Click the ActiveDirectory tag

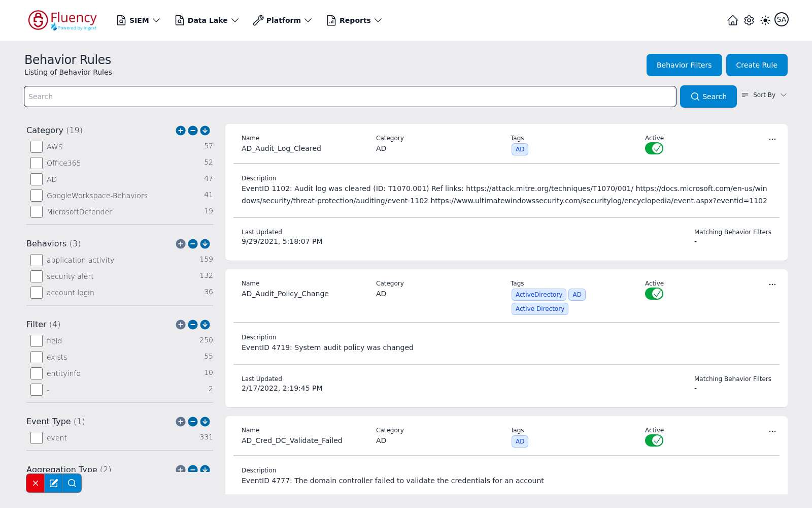click(539, 295)
